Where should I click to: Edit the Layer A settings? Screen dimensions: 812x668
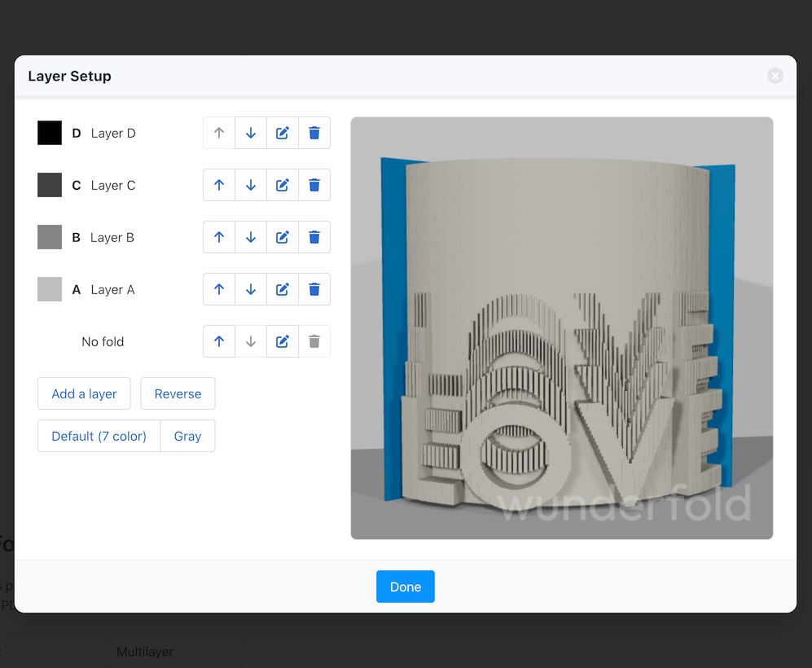[282, 289]
